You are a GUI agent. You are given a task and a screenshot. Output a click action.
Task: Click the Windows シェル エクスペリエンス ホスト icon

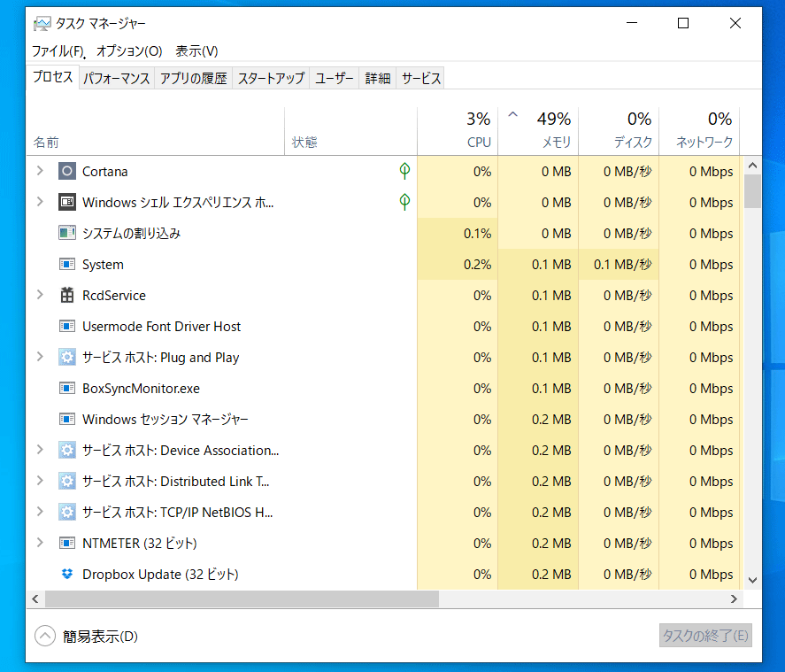67,202
